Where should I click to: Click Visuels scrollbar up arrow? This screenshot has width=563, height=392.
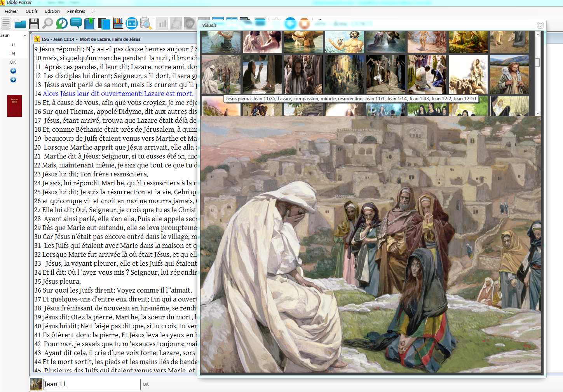click(x=538, y=34)
